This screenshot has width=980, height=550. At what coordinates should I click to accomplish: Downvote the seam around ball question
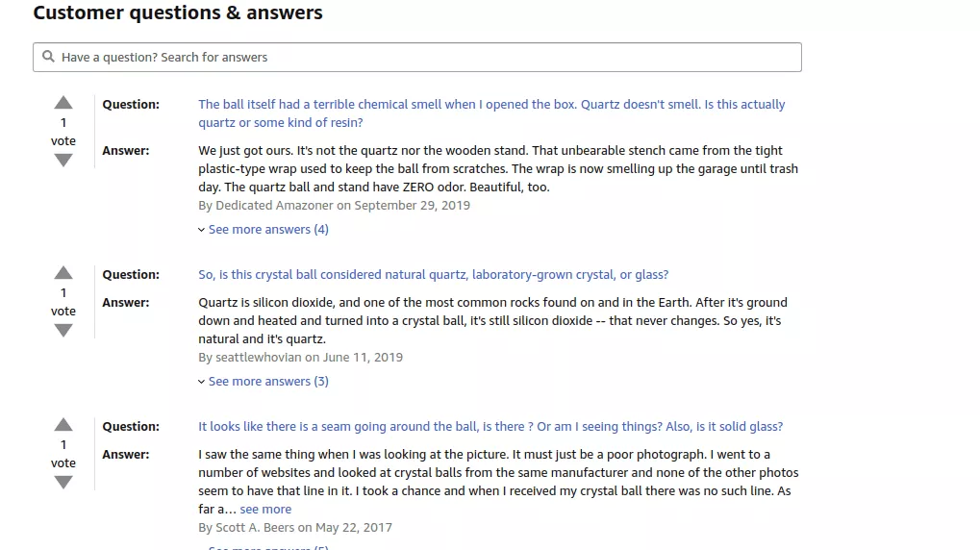point(63,483)
